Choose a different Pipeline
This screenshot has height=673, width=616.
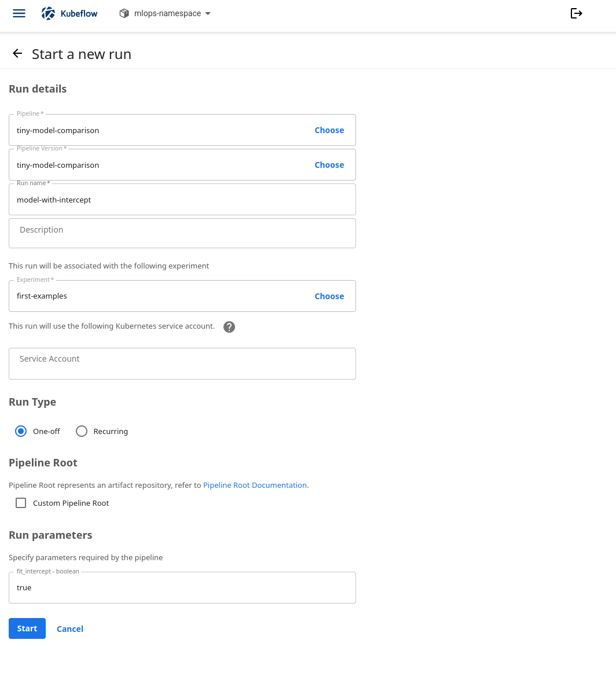click(329, 130)
